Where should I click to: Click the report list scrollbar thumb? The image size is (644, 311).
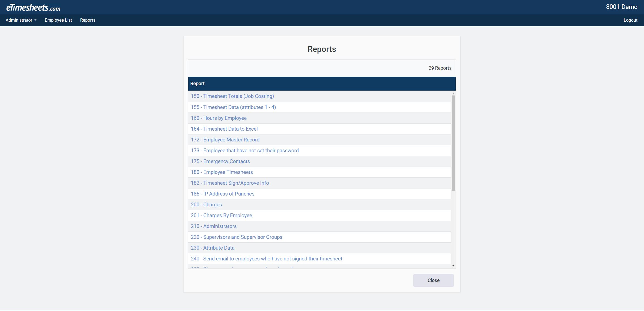(453, 143)
